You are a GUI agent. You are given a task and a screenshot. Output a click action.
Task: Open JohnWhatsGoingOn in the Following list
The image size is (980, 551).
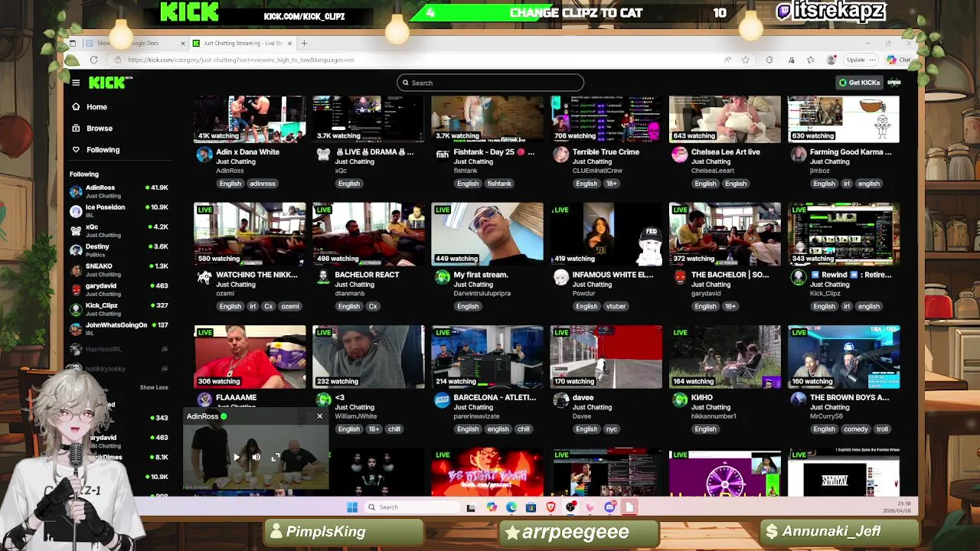point(119,329)
